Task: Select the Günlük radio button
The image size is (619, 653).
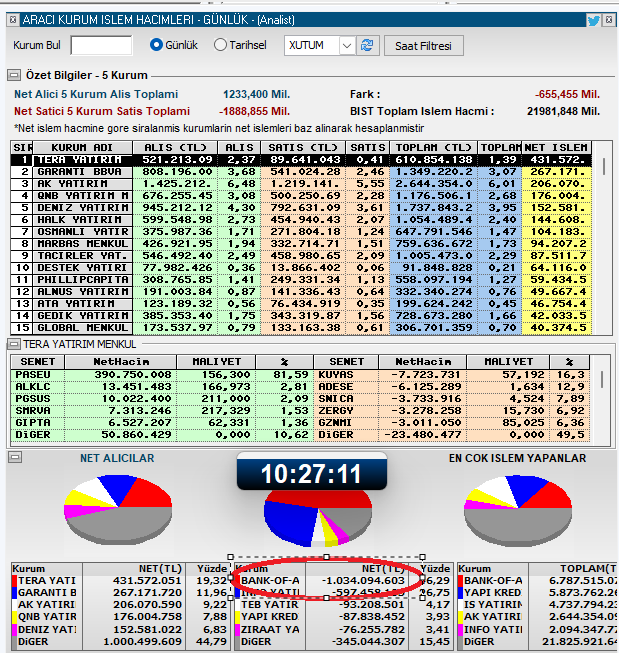Action: (x=156, y=45)
